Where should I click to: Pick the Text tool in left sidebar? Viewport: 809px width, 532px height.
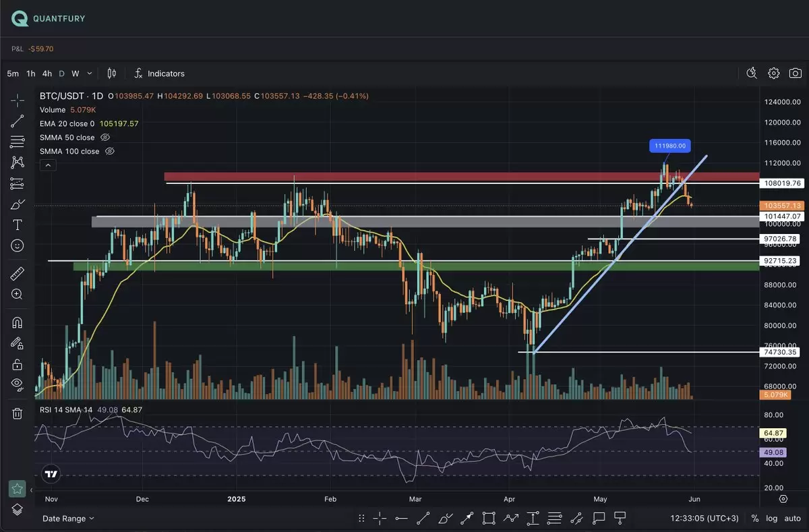click(17, 225)
